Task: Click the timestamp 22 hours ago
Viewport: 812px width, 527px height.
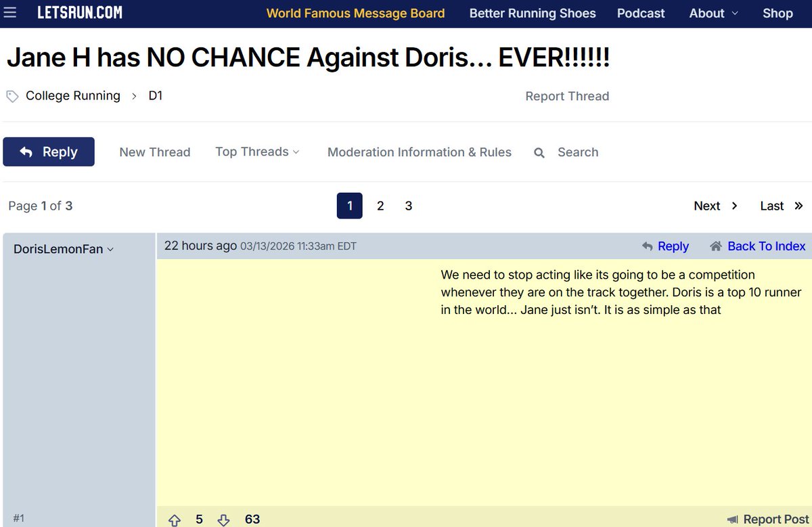Action: click(x=201, y=246)
